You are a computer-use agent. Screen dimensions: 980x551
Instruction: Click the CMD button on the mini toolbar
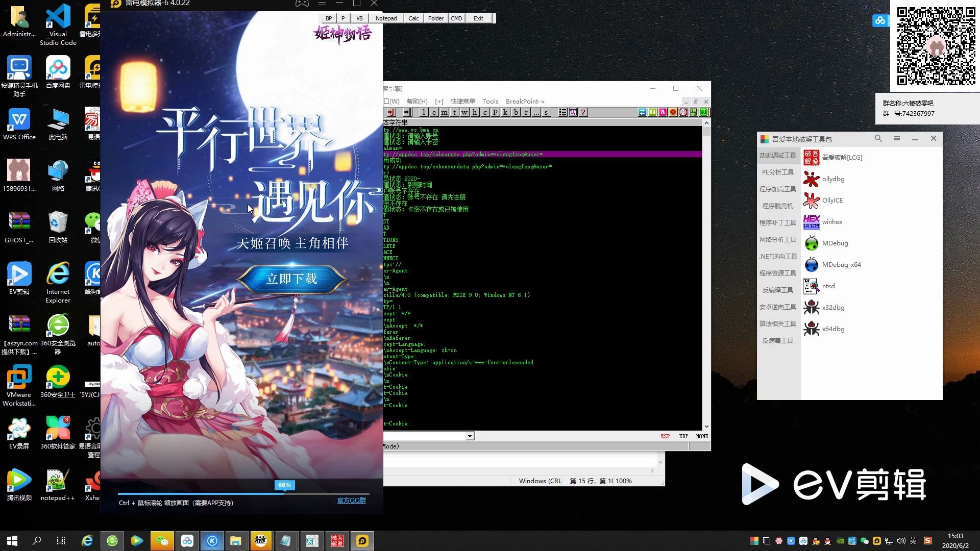[456, 18]
